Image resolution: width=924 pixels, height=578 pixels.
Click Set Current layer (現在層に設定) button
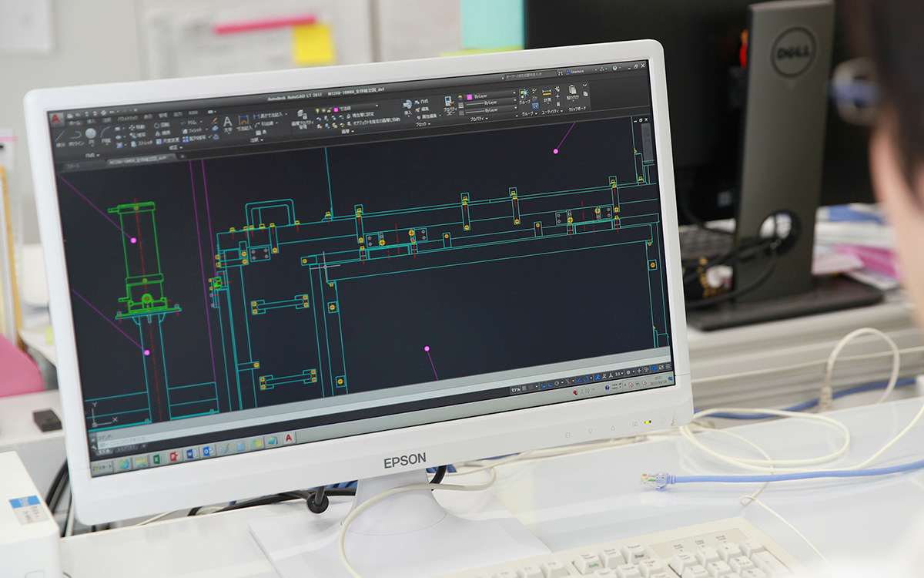coord(360,115)
